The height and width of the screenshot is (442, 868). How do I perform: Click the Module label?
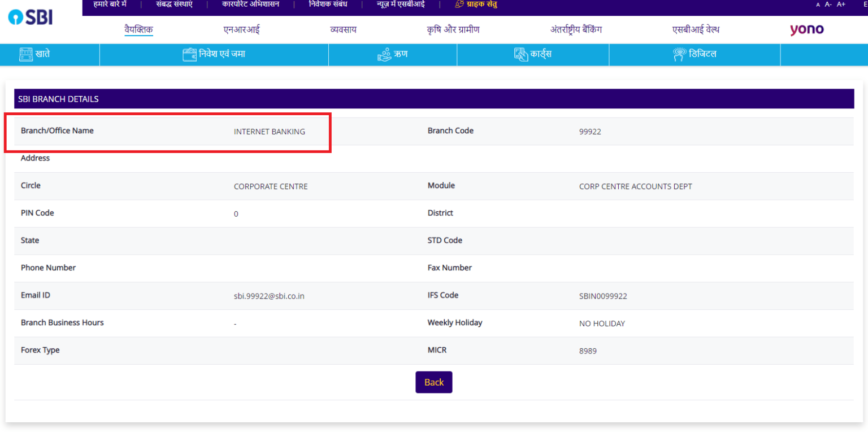[441, 185]
